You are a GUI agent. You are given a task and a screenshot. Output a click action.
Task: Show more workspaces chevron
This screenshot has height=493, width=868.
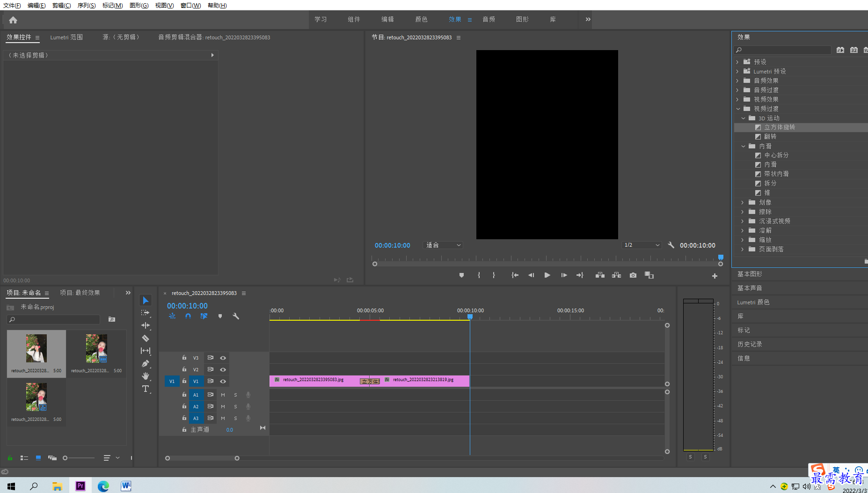(x=588, y=19)
